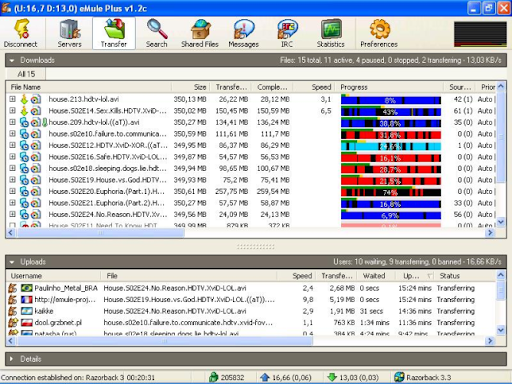Expand sources for House.S02E12.HDTV row
Screen dimensions: 512x384
point(12,145)
